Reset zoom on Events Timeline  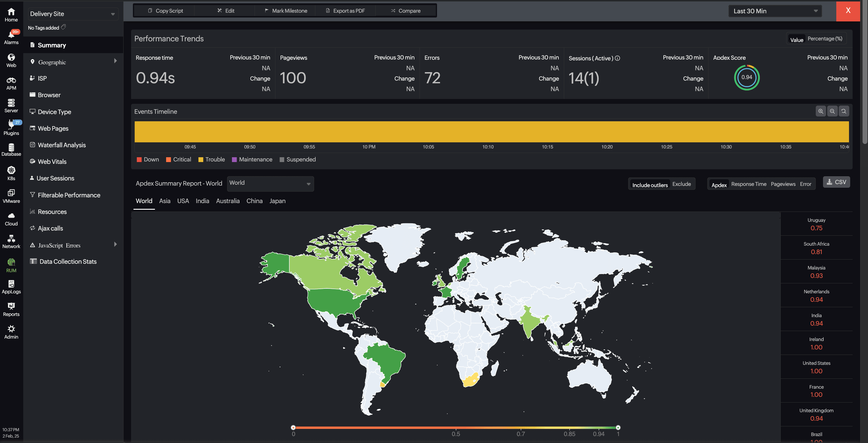click(844, 111)
